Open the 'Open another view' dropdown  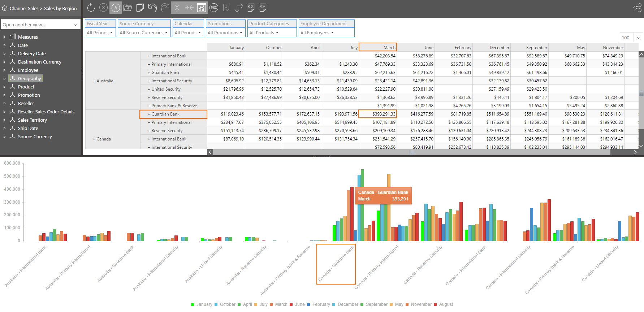pos(75,25)
